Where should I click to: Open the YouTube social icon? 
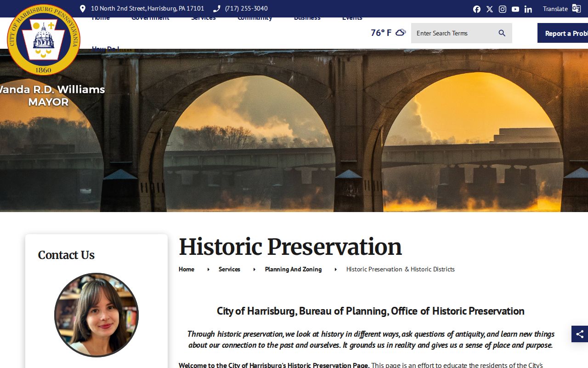[515, 9]
